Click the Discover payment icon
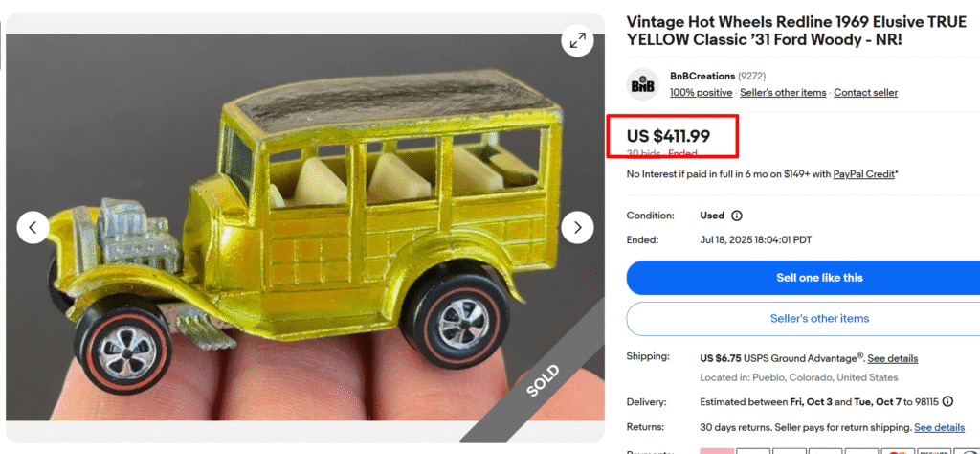 coord(934,451)
